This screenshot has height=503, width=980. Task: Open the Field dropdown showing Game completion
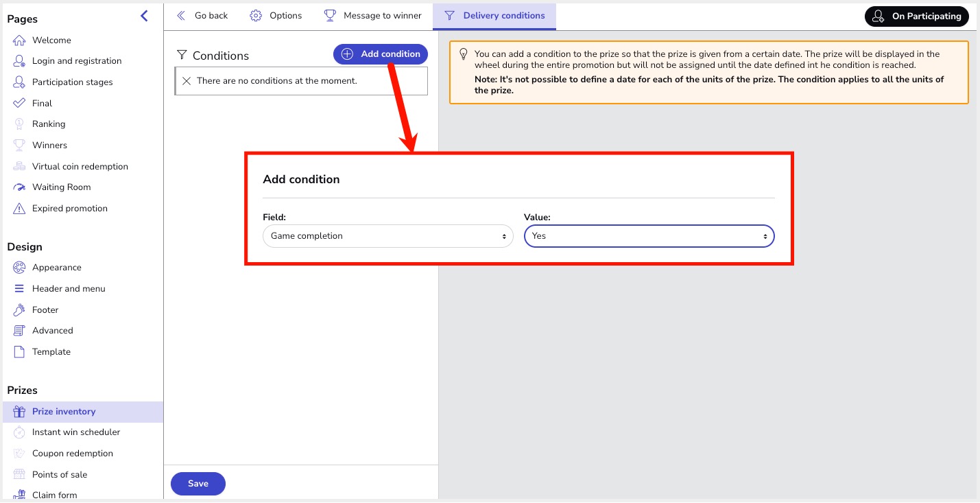388,236
